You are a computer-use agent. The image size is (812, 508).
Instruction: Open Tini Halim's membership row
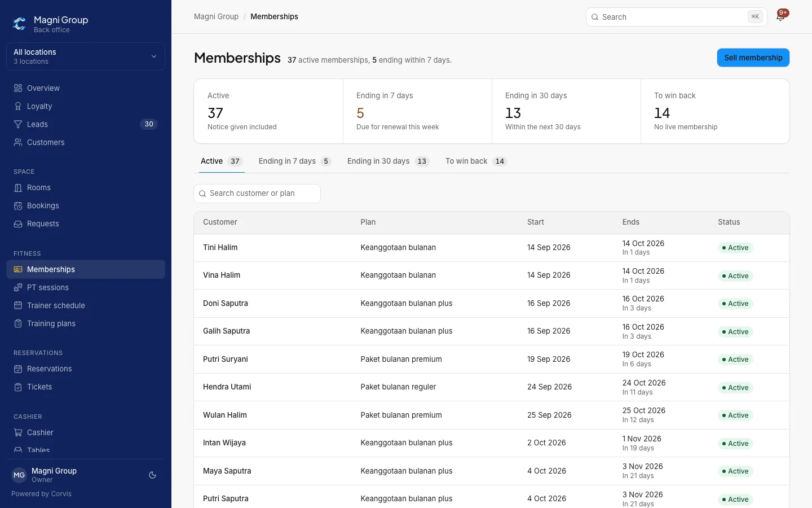pos(492,248)
